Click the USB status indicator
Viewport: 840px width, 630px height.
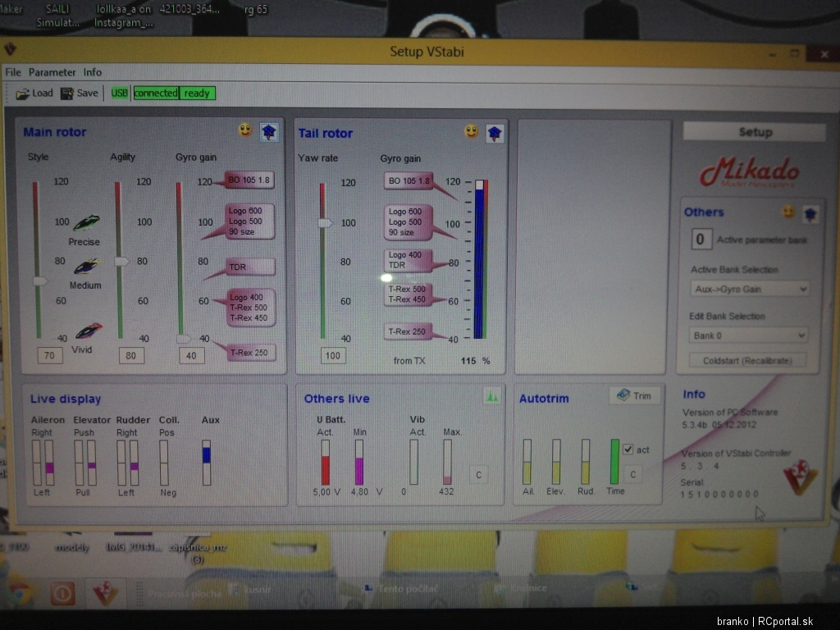click(119, 94)
